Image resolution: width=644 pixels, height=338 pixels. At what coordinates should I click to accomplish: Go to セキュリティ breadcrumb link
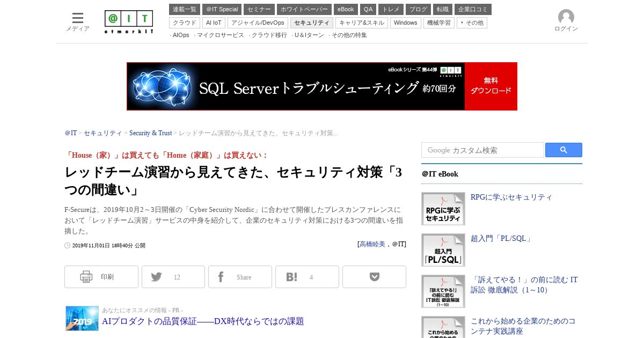(103, 133)
